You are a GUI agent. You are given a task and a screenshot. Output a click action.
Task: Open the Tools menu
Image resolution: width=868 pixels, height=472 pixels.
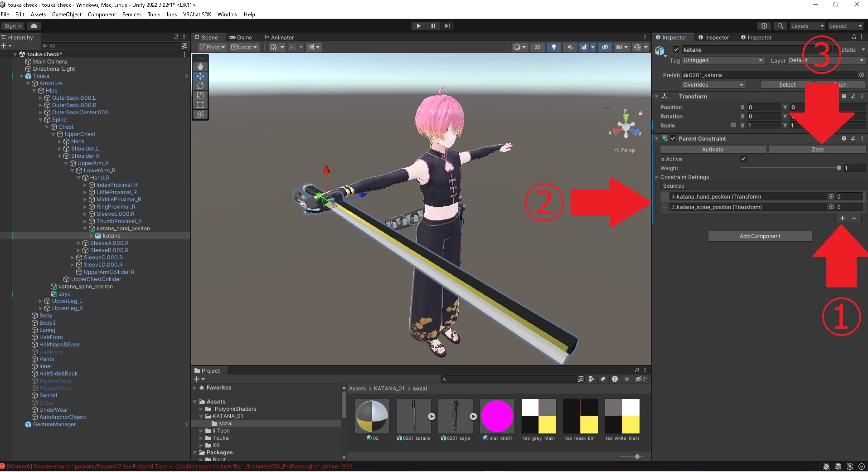tap(154, 15)
